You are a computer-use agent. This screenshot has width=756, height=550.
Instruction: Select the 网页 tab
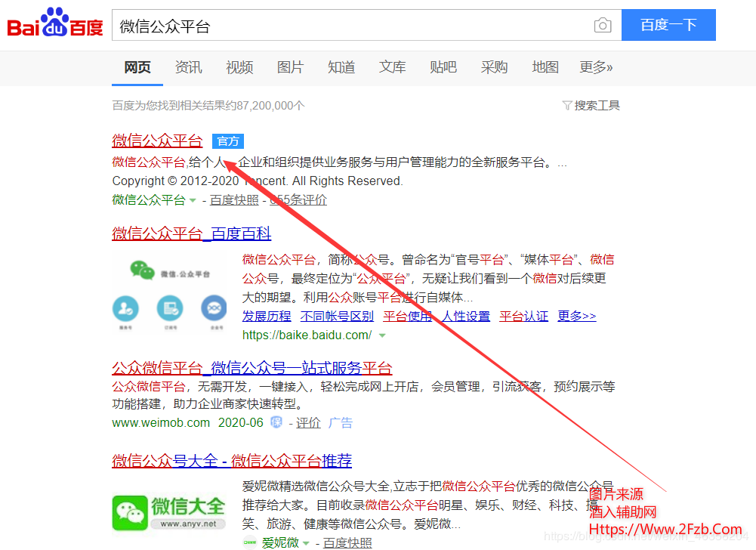click(x=137, y=67)
